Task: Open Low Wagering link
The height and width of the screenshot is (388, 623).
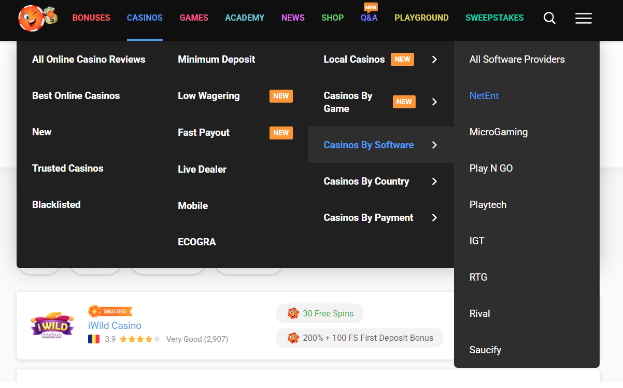Action: pyautogui.click(x=209, y=96)
